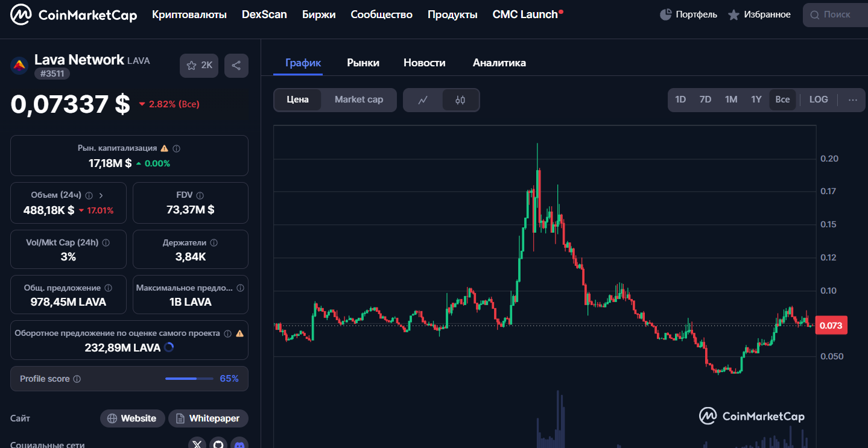
Task: Click the #3511 rank badge
Action: click(x=52, y=74)
